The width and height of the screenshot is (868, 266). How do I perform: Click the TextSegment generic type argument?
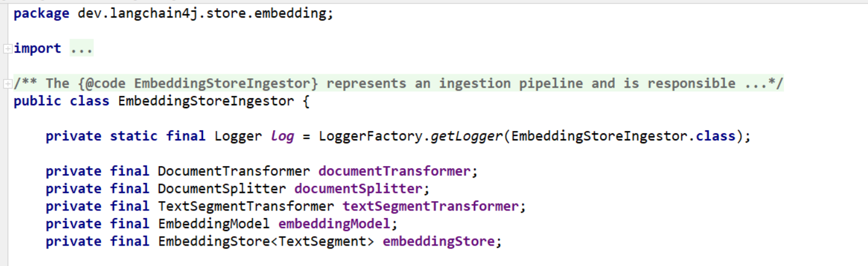coord(323,241)
